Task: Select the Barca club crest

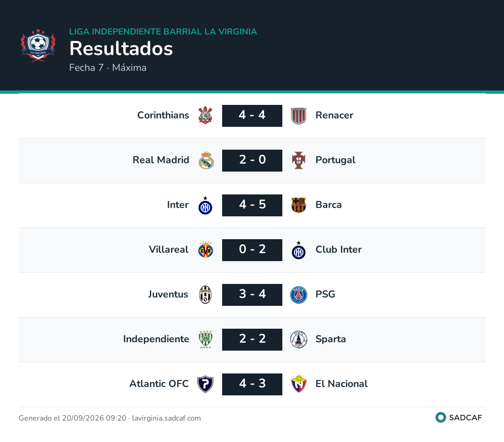Action: pos(299,205)
